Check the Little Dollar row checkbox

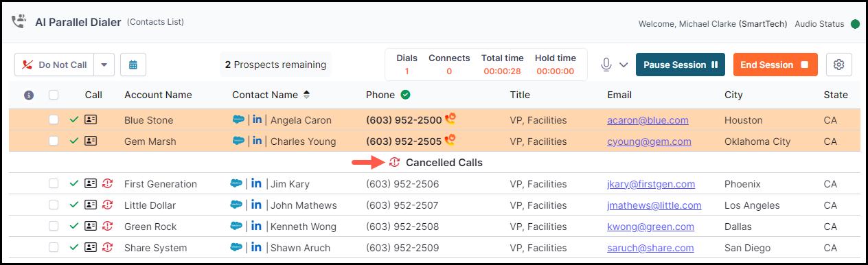point(54,205)
